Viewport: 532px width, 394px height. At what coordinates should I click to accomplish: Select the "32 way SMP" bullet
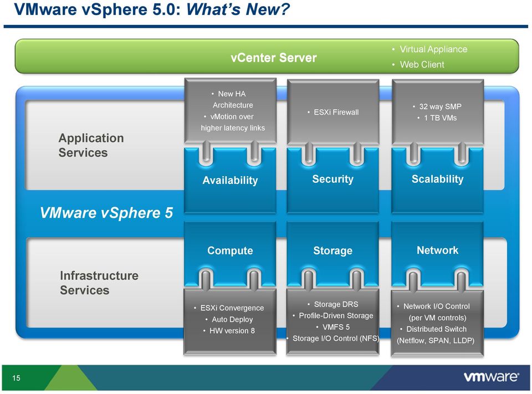[440, 106]
